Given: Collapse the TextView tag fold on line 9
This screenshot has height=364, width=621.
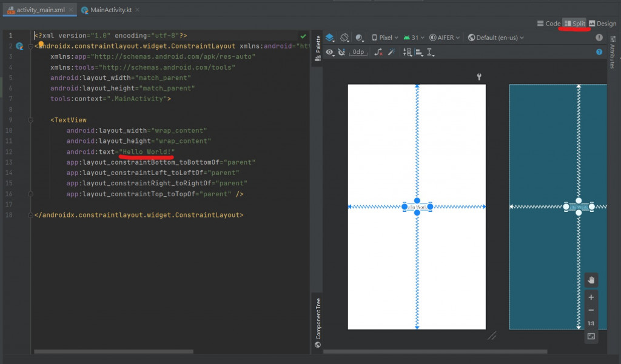Looking at the screenshot, I should click(x=30, y=120).
